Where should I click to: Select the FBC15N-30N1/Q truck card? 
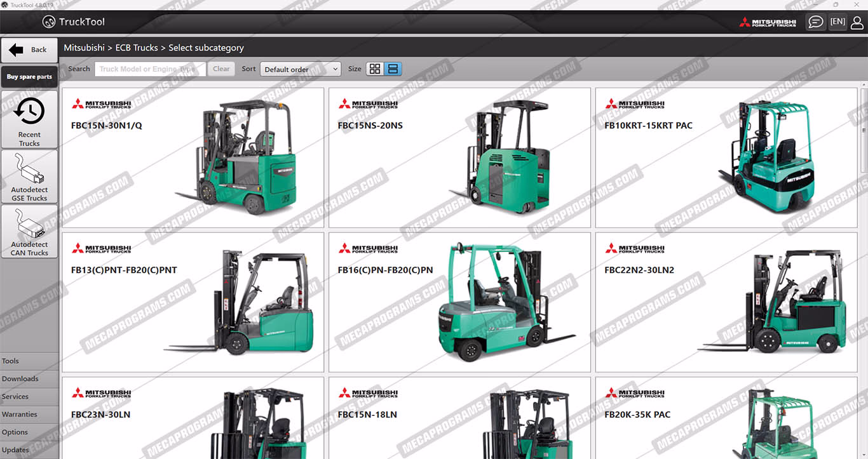(193, 157)
